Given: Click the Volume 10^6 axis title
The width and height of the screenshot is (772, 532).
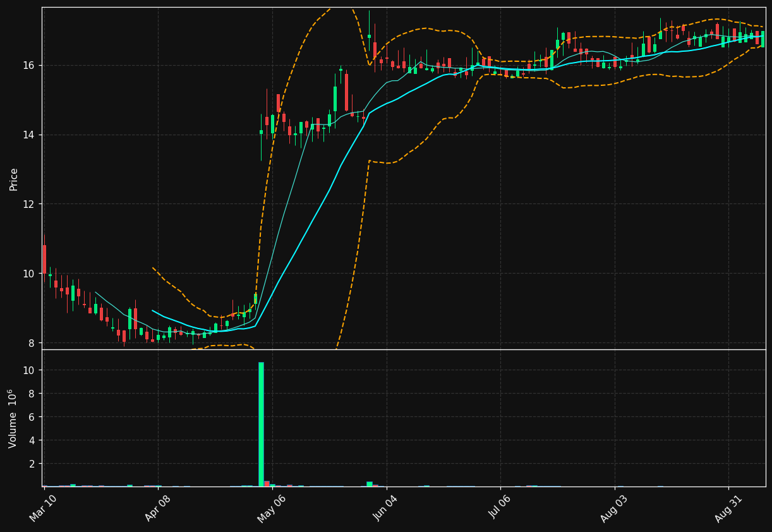Looking at the screenshot, I should tap(13, 418).
